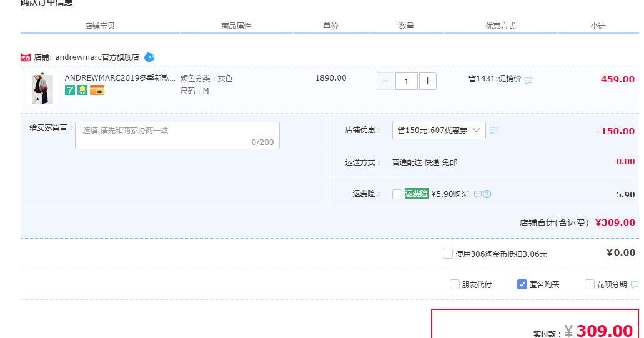644x338 pixels.
Task: Increase quantity with the plus button
Action: click(x=427, y=81)
